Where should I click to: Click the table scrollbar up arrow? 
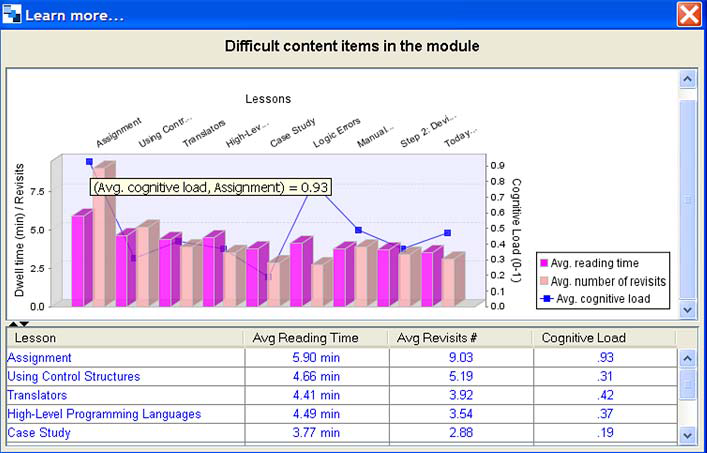pyautogui.click(x=687, y=357)
